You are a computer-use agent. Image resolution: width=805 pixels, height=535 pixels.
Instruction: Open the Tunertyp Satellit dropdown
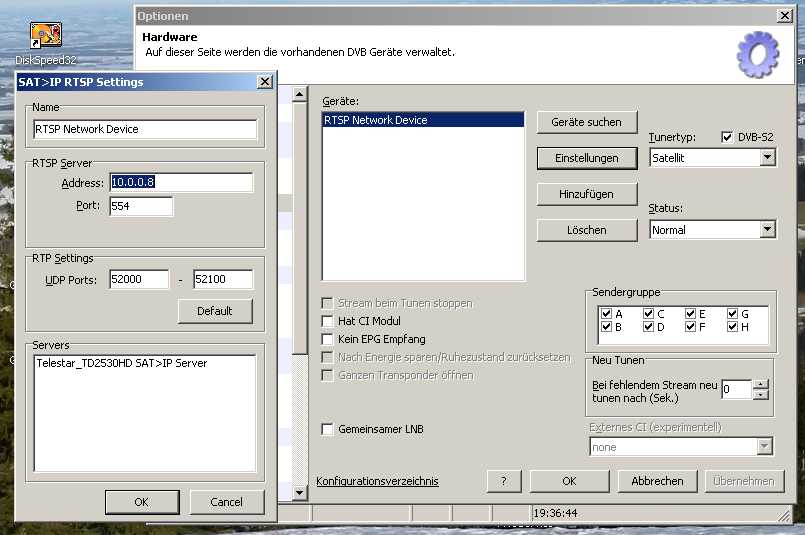point(767,158)
